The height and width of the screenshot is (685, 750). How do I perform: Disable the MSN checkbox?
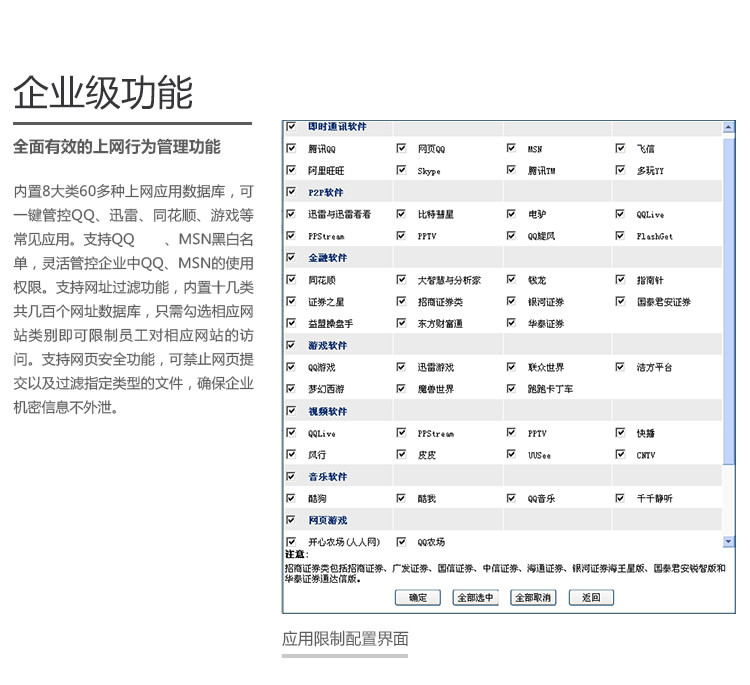click(511, 149)
